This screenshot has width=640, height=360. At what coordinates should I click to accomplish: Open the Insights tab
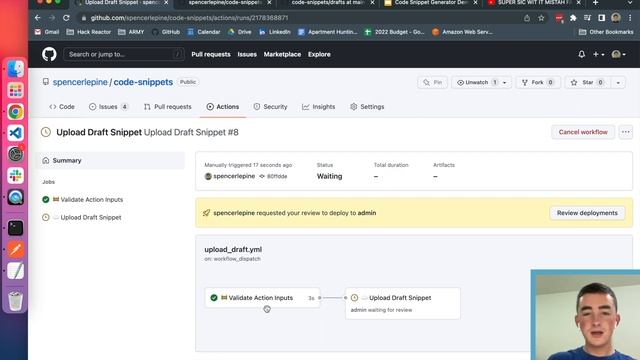point(318,107)
